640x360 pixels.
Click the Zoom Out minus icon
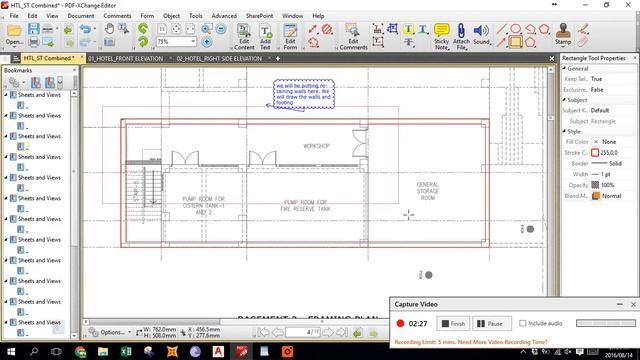tap(221, 29)
